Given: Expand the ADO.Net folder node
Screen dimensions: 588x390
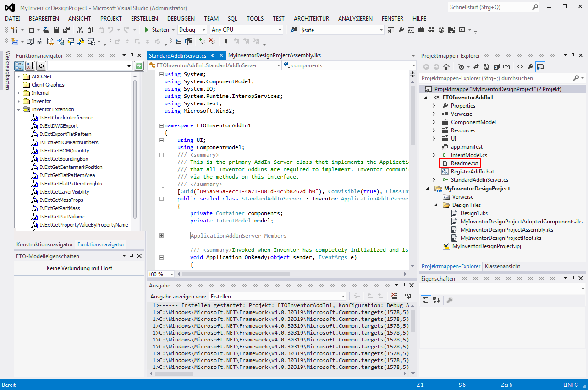Looking at the screenshot, I should click(19, 76).
